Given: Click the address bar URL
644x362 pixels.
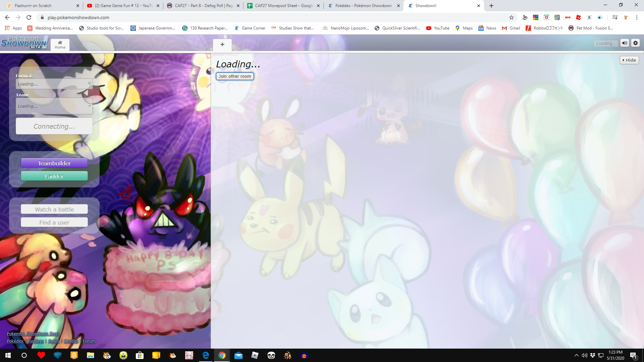Looking at the screenshot, I should pos(78,17).
